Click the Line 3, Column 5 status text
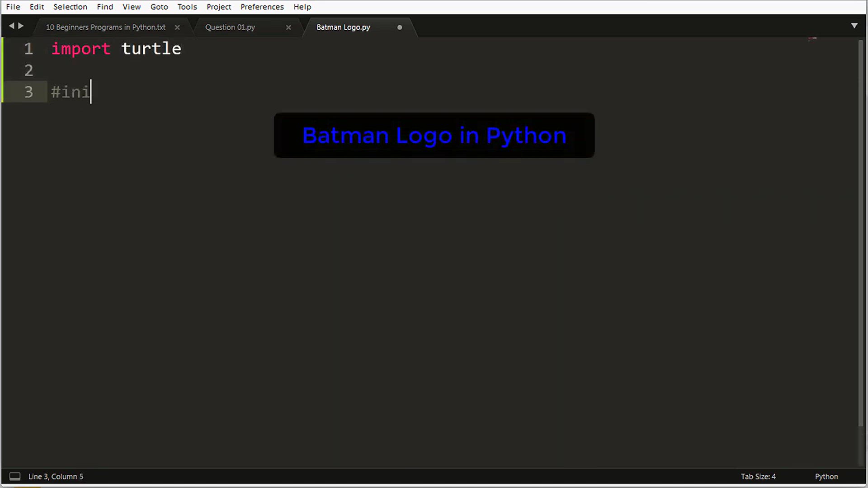Image resolution: width=868 pixels, height=488 pixels. [56, 476]
